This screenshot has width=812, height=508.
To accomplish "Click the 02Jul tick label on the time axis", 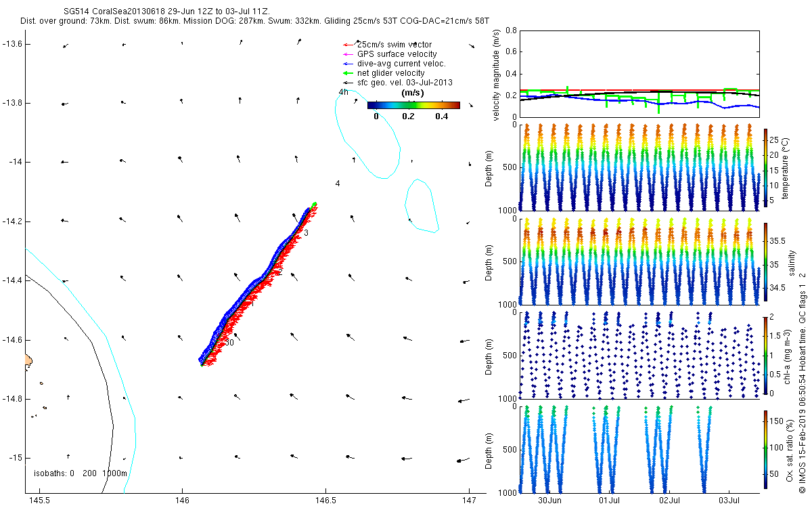I will point(669,501).
